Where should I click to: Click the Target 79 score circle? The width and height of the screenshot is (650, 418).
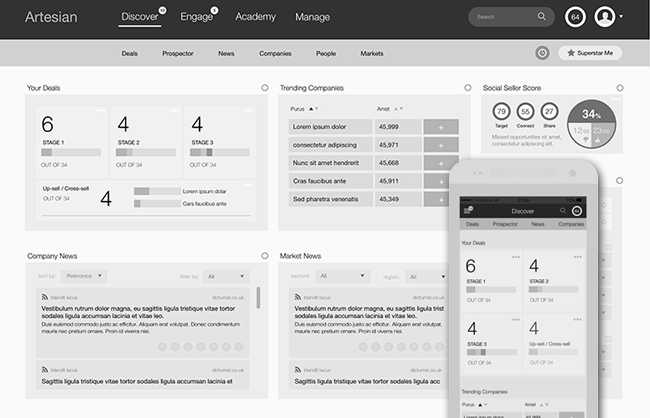(500, 112)
